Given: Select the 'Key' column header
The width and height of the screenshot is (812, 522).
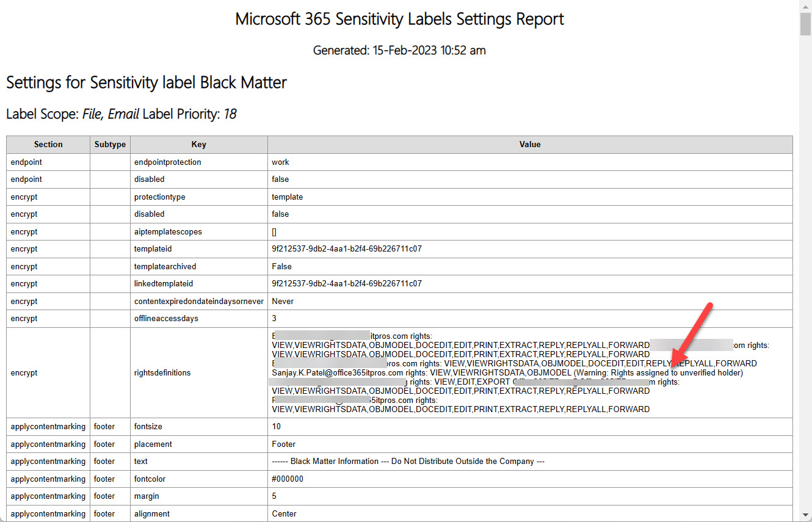Looking at the screenshot, I should point(198,144).
